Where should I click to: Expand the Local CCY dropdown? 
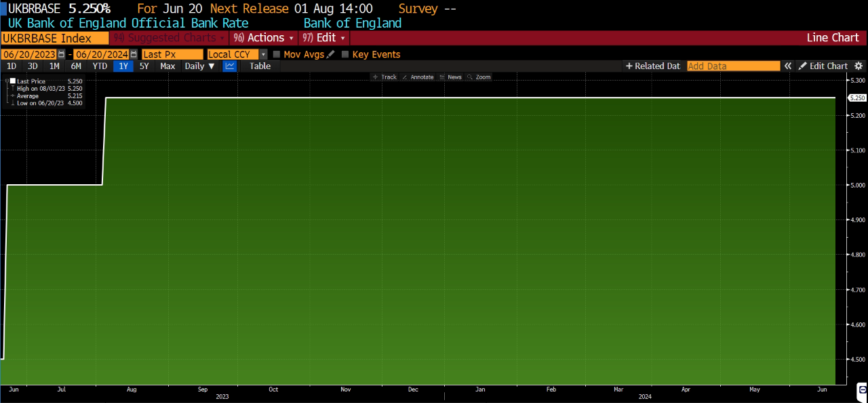[263, 54]
